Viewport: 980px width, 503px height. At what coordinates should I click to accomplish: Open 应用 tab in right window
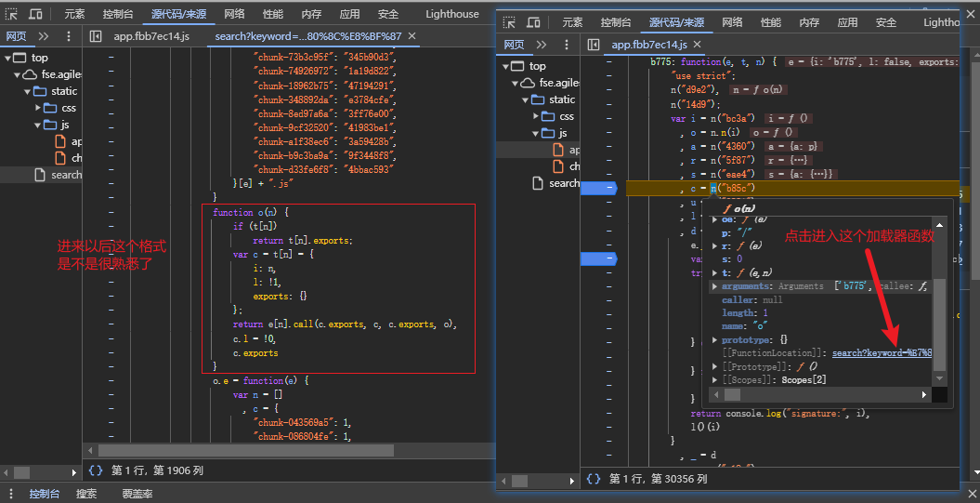click(x=847, y=22)
